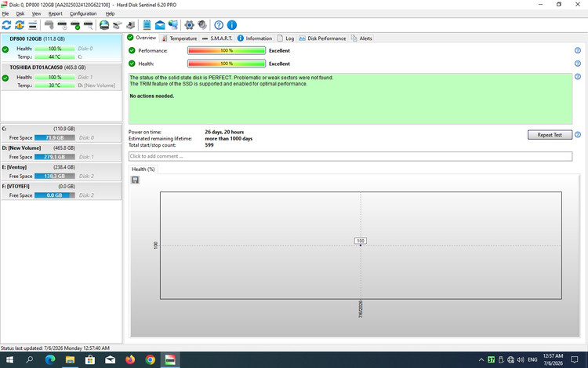Switch to the Overview tab

coord(142,38)
